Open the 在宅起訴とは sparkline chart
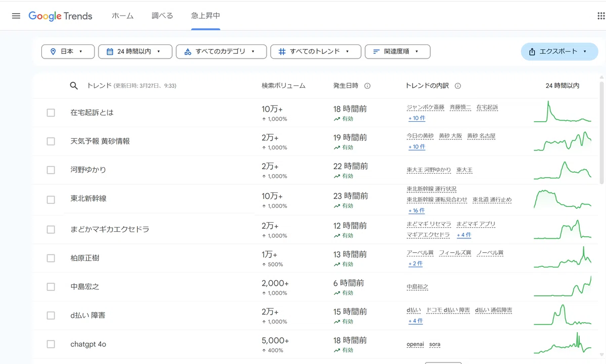The height and width of the screenshot is (364, 606). point(563,112)
